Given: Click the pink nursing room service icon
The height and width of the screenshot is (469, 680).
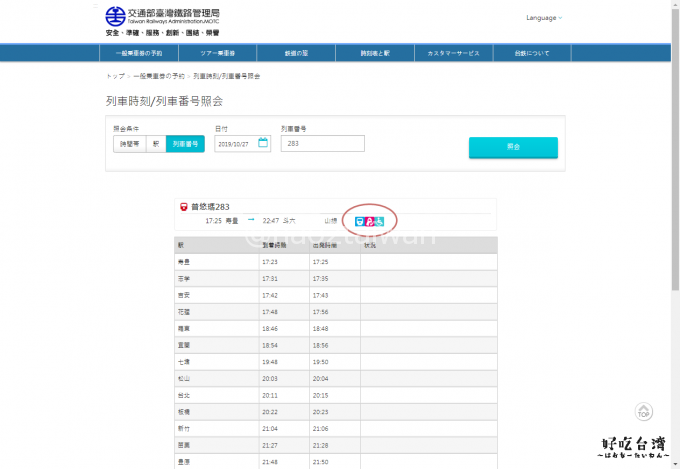Looking at the screenshot, I should click(370, 220).
